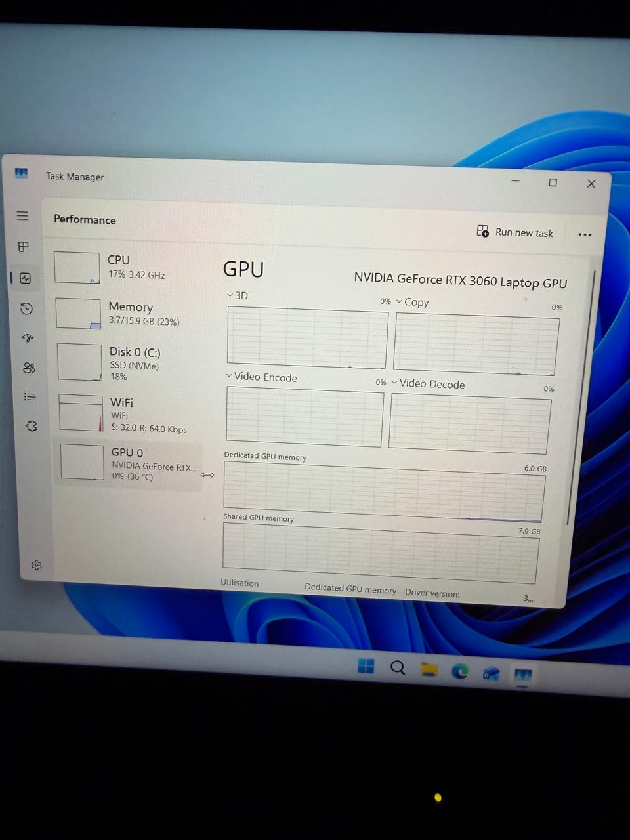Expand the Copy graph engine dropdown
The image size is (630, 840).
tap(400, 301)
